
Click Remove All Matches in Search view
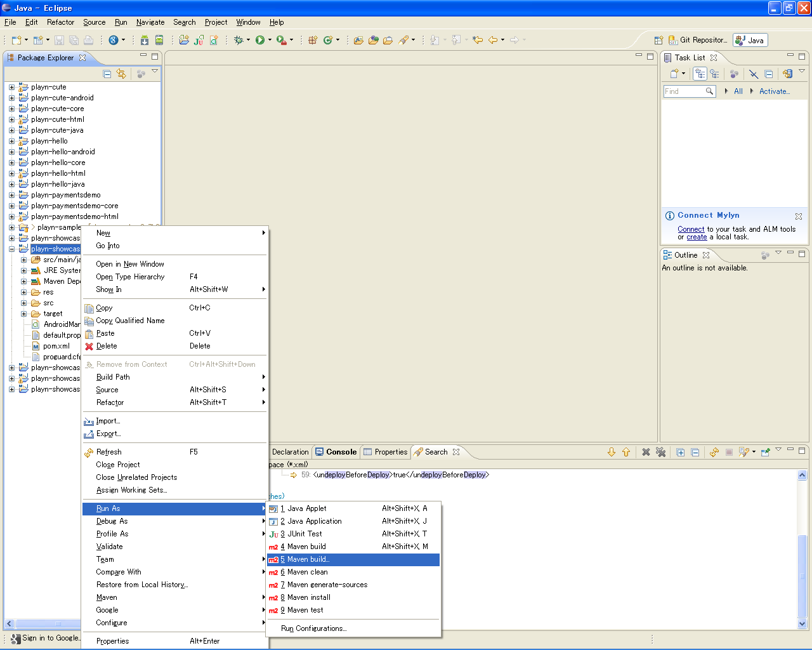661,452
